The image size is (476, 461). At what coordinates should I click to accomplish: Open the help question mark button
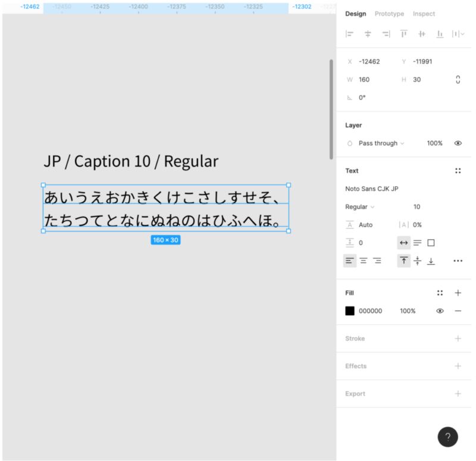pos(447,437)
